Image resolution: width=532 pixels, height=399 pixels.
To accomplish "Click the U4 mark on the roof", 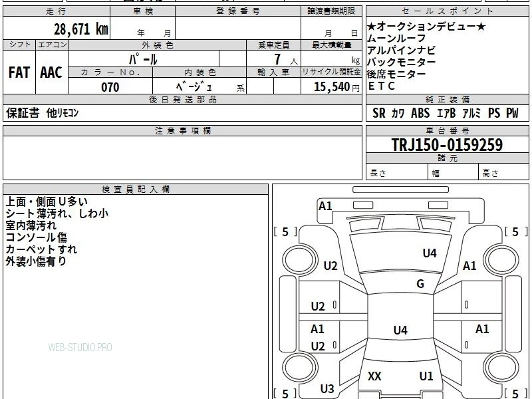I will 400,330.
